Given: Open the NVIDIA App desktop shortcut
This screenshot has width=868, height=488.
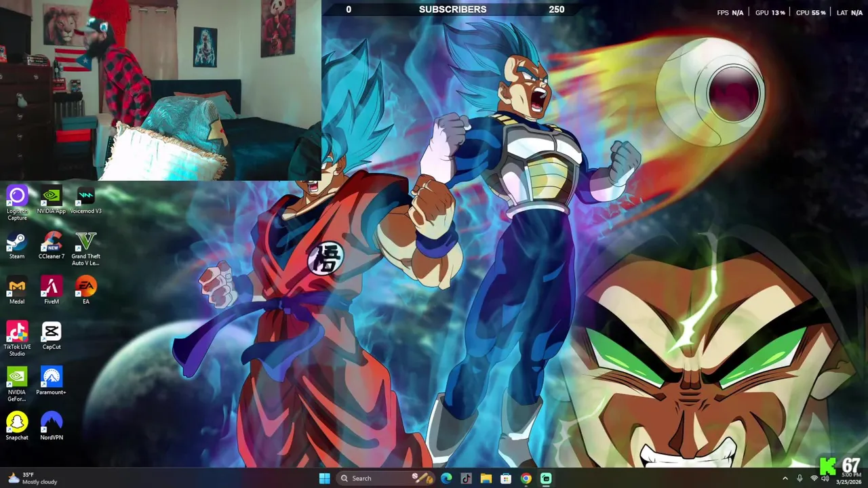Looking at the screenshot, I should pyautogui.click(x=52, y=201).
